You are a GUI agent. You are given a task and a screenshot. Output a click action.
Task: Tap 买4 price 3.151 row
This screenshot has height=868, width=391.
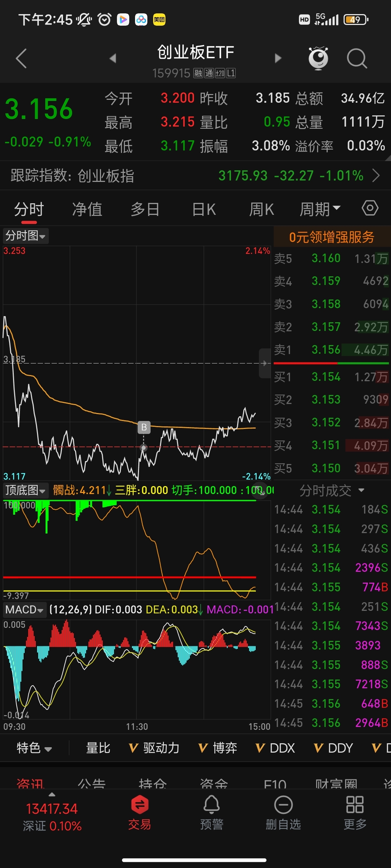[331, 445]
